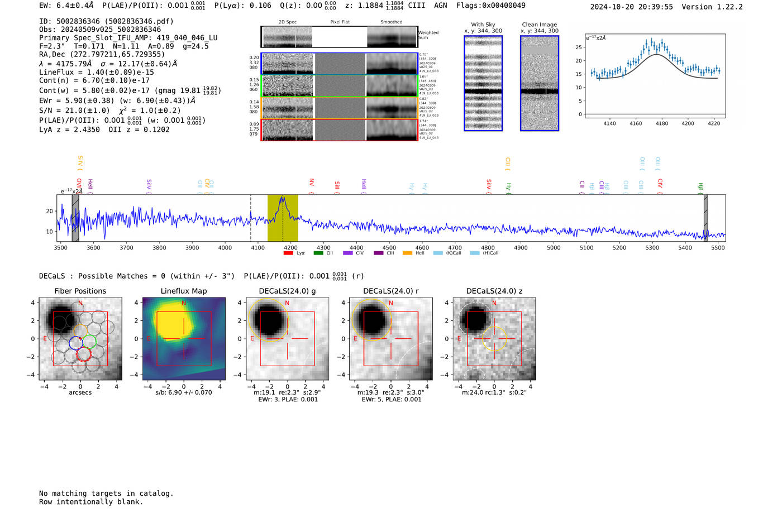Viewport: 782px width, 532px height.
Task: Click the 'P(Lyα): 0.106' header value
Action: (243, 6)
